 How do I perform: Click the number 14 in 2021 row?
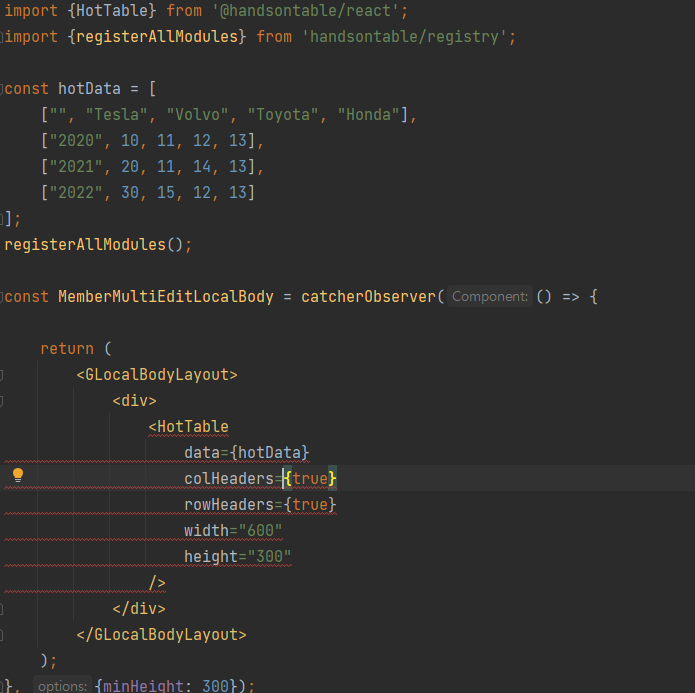202,167
